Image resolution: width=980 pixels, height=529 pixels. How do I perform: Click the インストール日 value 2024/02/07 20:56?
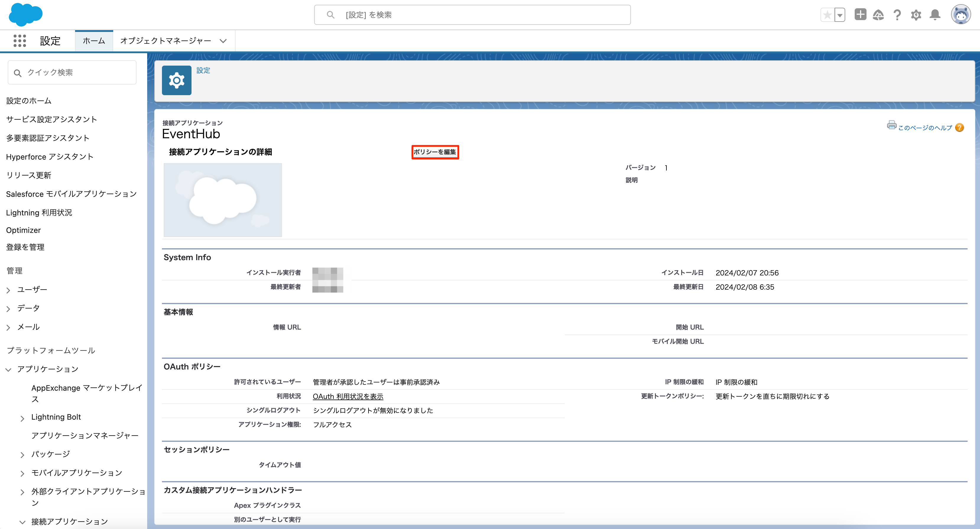pos(747,273)
